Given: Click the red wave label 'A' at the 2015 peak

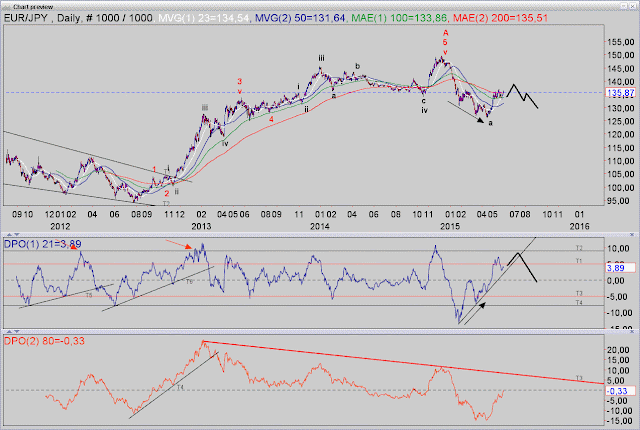Looking at the screenshot, I should point(445,33).
